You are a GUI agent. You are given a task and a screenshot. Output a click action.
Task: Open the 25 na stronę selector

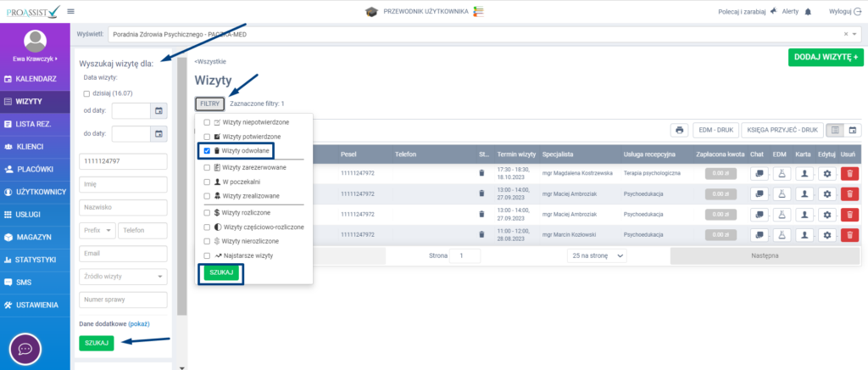click(x=597, y=255)
